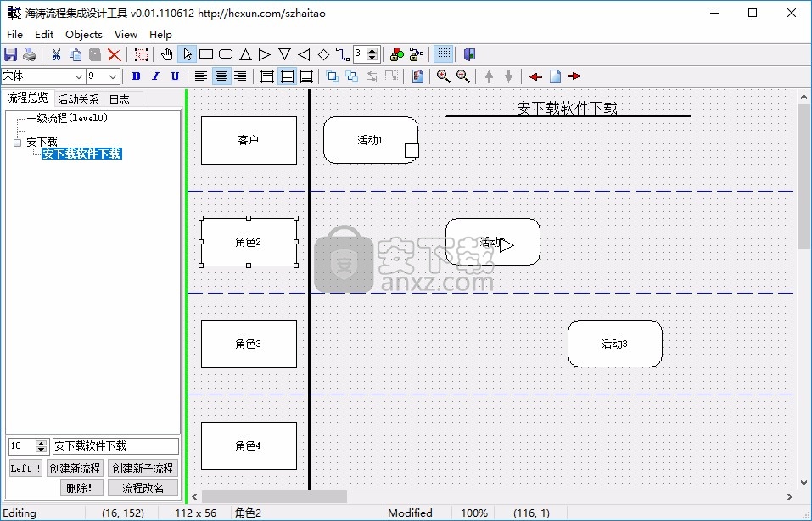Select the connector line tool
812x521 pixels.
(x=342, y=54)
